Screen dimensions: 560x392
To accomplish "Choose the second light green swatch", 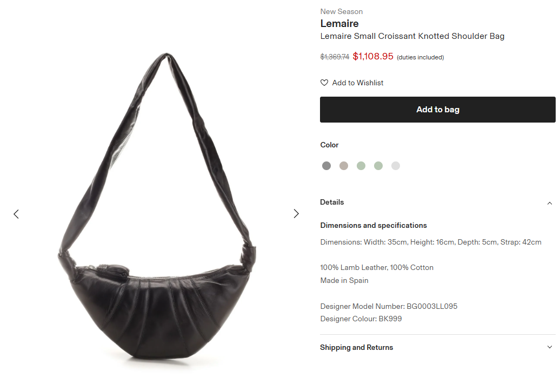I will (x=378, y=166).
